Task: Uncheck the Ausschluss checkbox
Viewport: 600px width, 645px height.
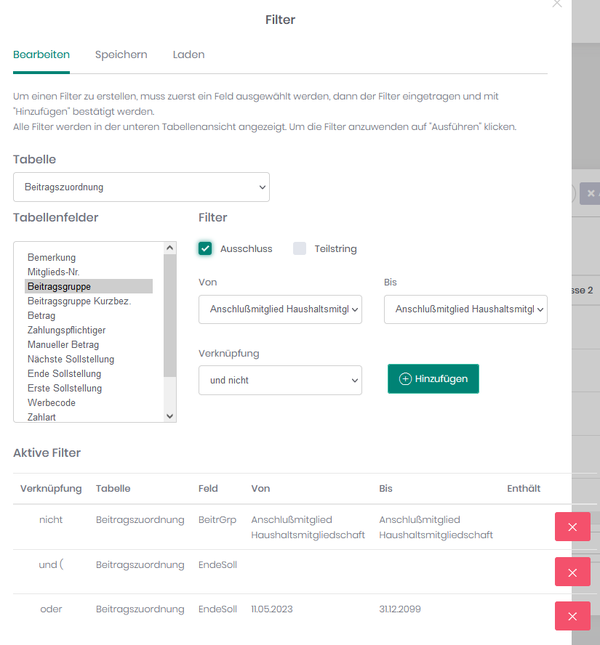Action: point(205,248)
